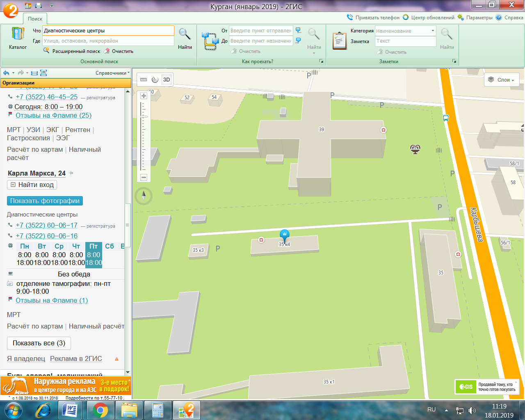Click the compass to reset north
The image size is (525, 420).
[144, 196]
